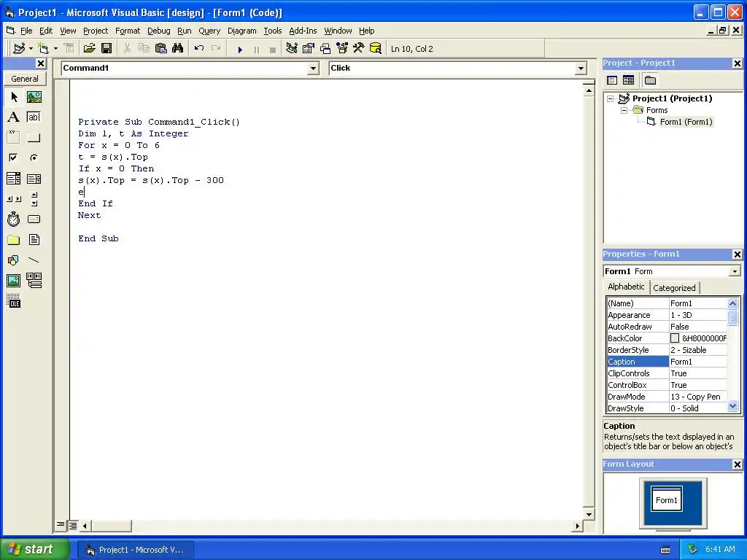Select the DirListBox folder tool
Screen dimensions: 747x560
point(14,240)
